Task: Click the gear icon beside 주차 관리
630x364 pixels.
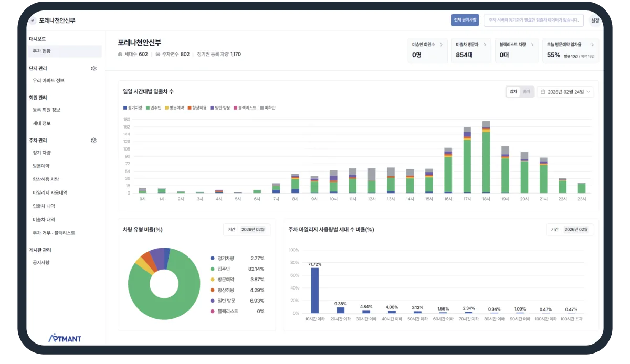Action: coord(93,141)
